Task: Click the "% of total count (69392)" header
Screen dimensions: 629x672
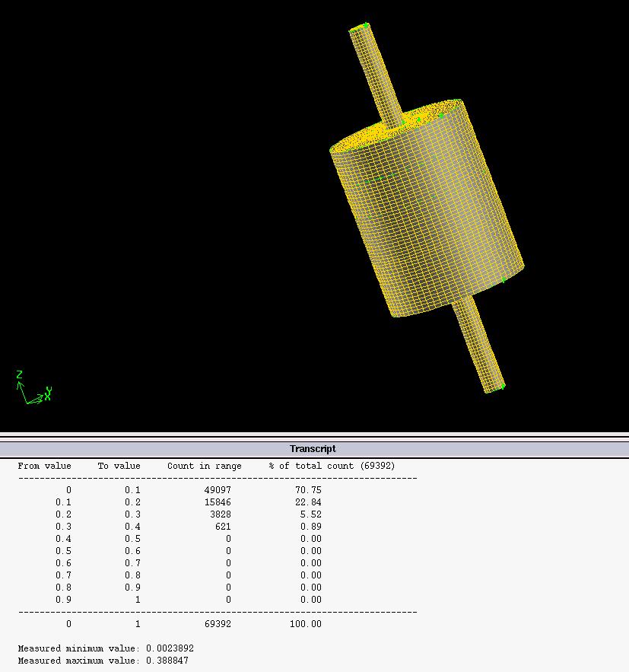Action: (332, 466)
